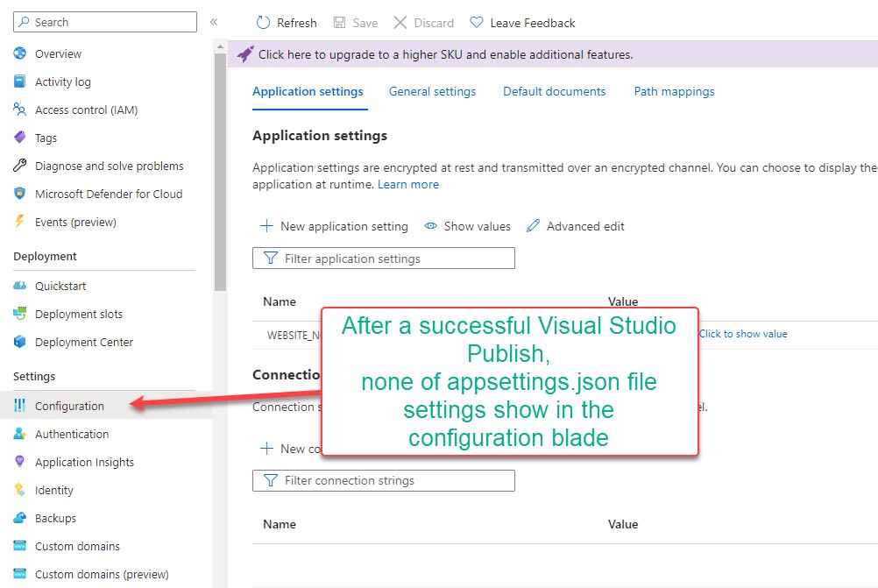
Task: Open the Default documents tab
Action: click(x=554, y=91)
